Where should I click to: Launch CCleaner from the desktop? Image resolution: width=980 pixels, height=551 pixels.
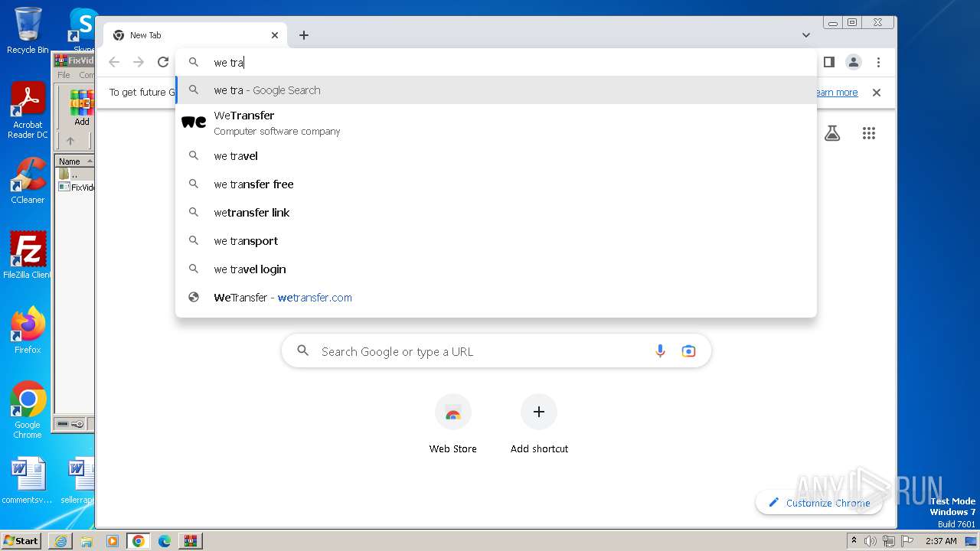tap(28, 181)
